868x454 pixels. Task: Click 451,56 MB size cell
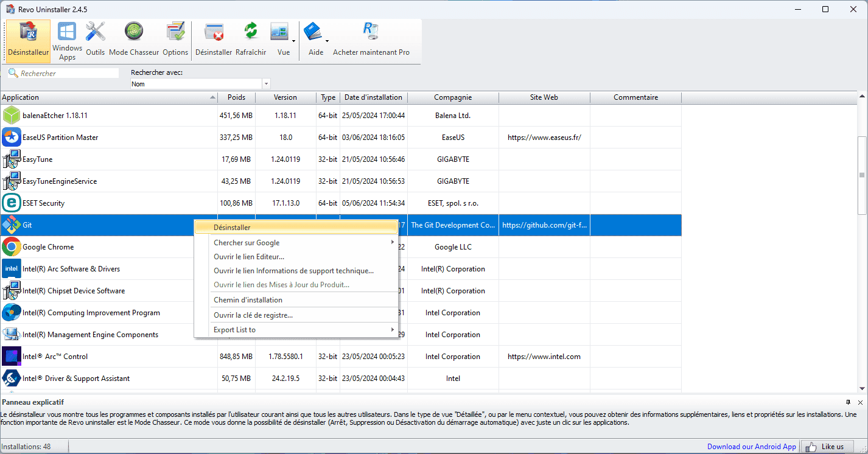pos(236,115)
